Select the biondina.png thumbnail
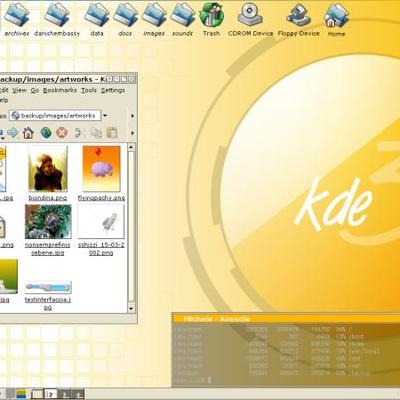This screenshot has height=400, width=400. (x=48, y=169)
